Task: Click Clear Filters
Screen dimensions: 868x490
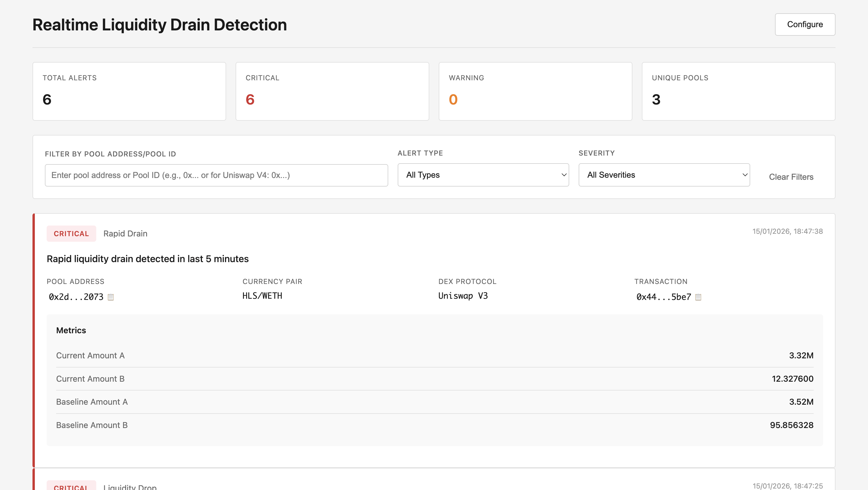Action: (791, 177)
